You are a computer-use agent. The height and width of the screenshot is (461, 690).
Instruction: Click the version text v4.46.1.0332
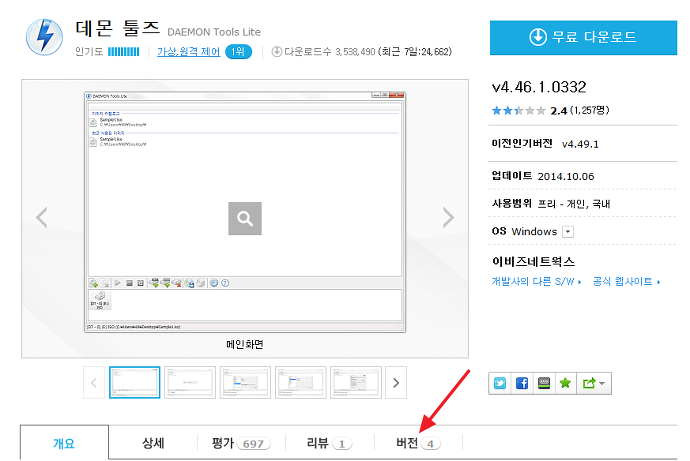click(539, 87)
